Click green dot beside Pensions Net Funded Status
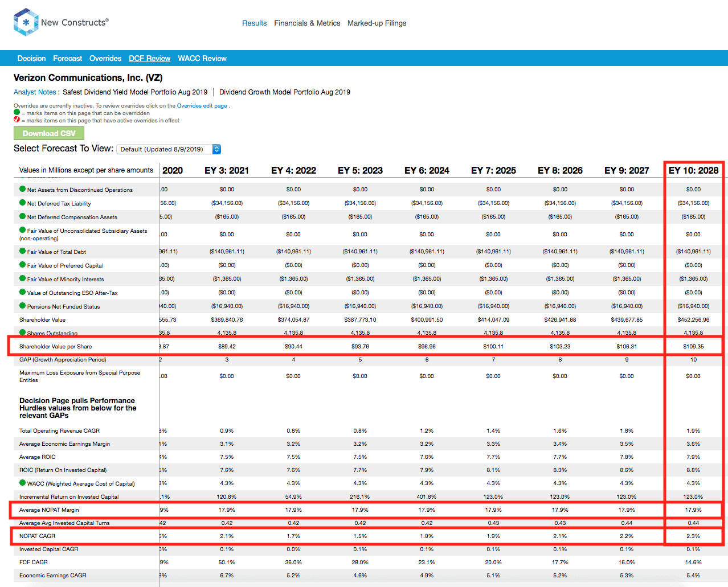Screen dimensions: 728x587 [23, 306]
